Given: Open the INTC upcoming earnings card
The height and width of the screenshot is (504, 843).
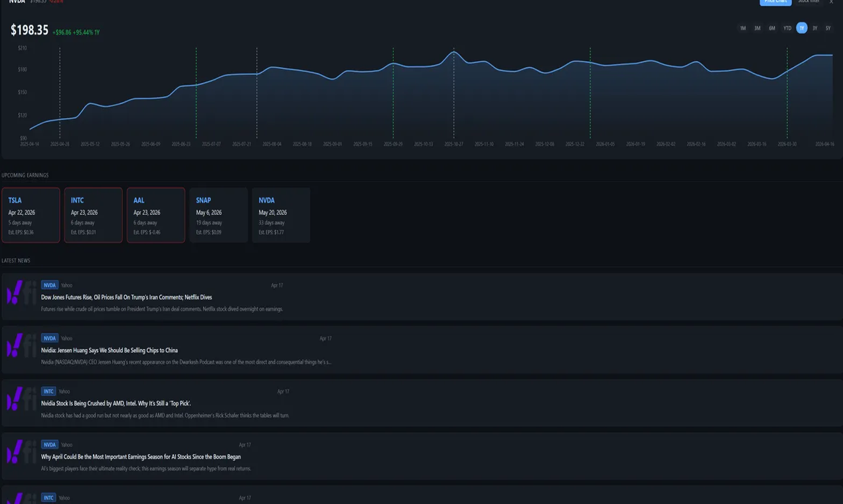Looking at the screenshot, I should click(93, 215).
